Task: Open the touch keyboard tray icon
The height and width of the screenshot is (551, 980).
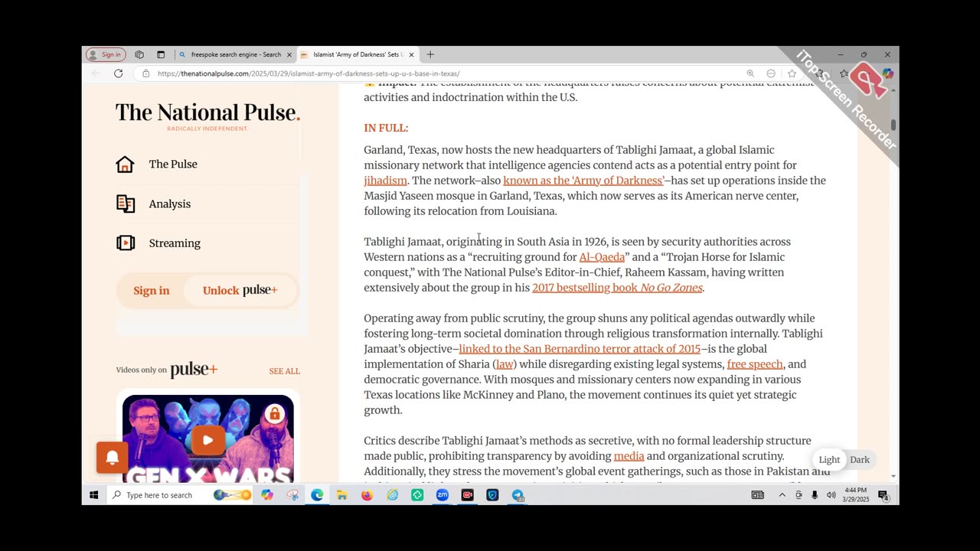Action: tap(757, 495)
